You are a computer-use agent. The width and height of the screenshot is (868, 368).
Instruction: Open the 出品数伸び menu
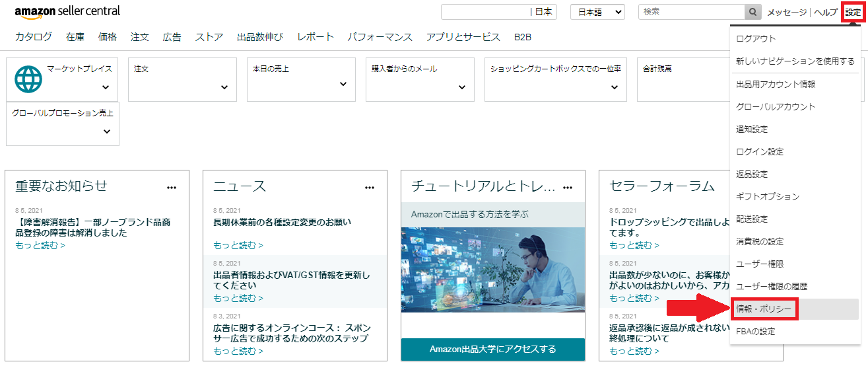pos(260,37)
